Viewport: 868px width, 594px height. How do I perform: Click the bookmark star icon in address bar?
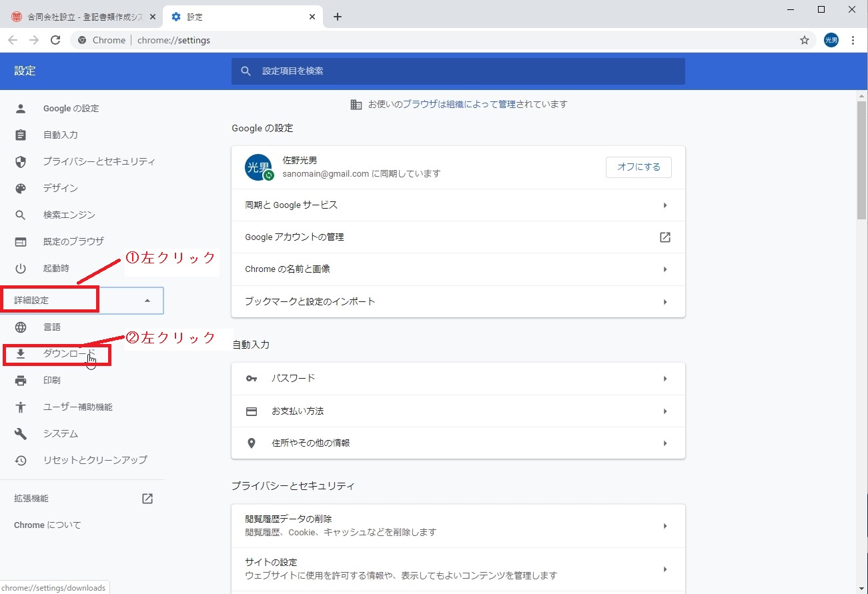pyautogui.click(x=805, y=40)
